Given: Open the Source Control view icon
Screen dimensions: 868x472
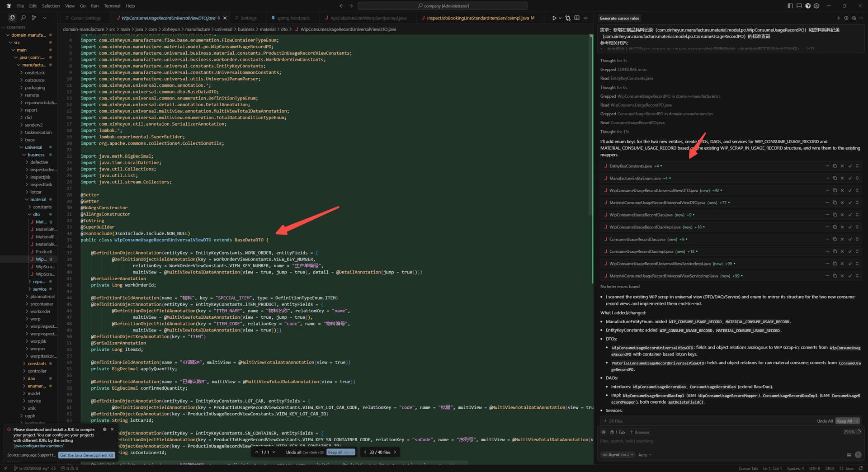Looking at the screenshot, I should click(34, 18).
